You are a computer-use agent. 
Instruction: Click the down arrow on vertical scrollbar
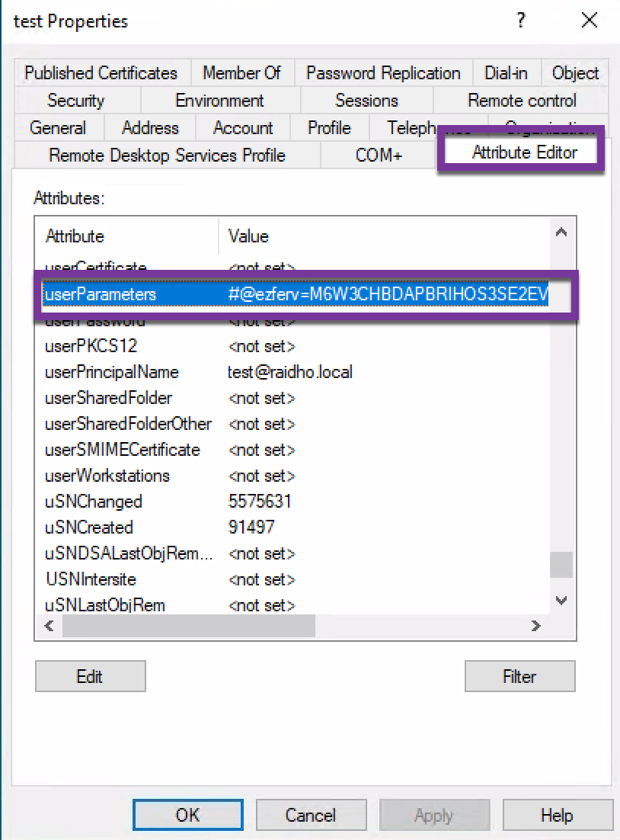561,601
